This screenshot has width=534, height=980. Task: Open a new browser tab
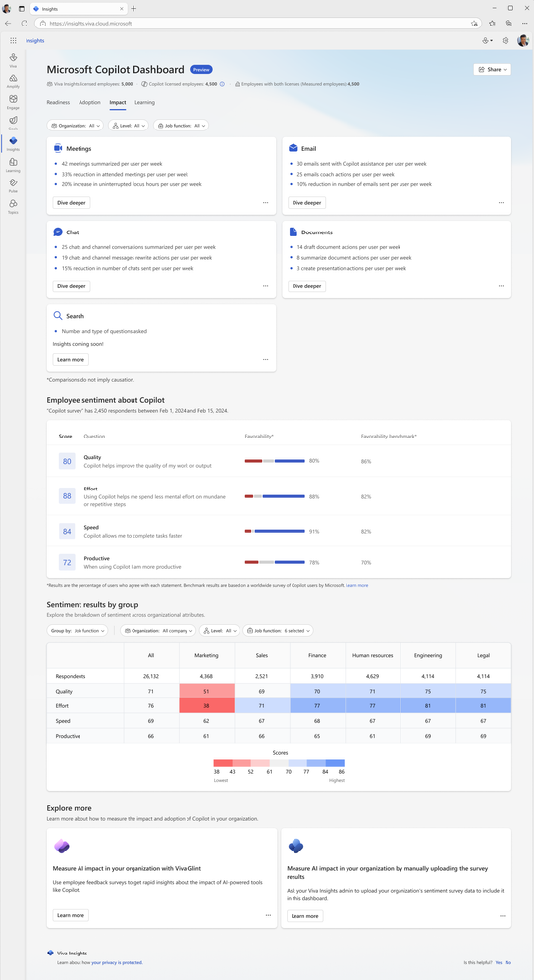tap(133, 8)
